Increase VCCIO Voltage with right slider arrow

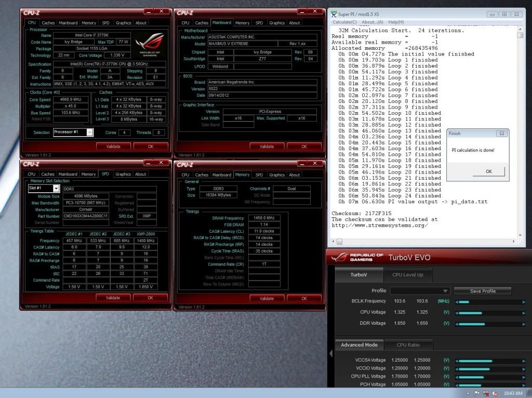point(524,369)
